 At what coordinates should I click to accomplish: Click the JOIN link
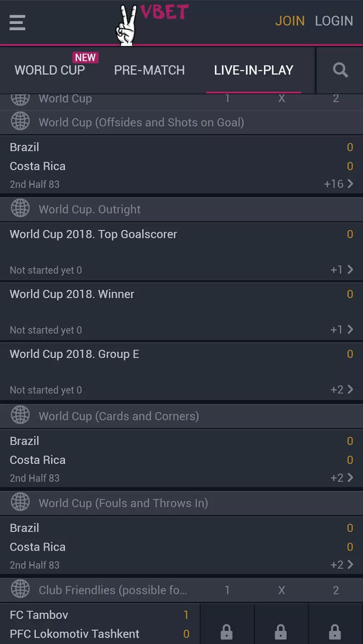coord(290,21)
